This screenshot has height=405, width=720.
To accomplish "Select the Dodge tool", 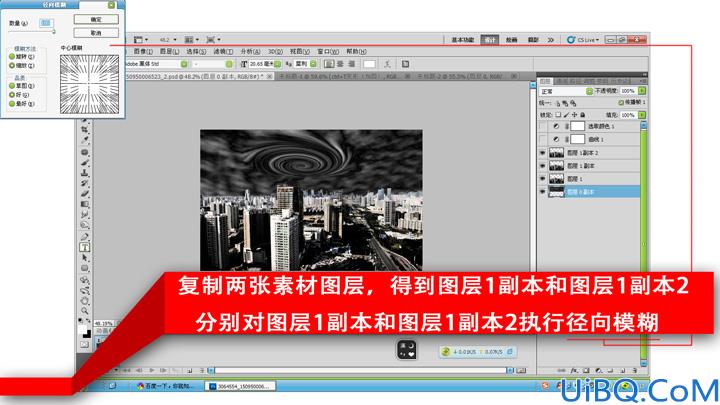I will 85,225.
